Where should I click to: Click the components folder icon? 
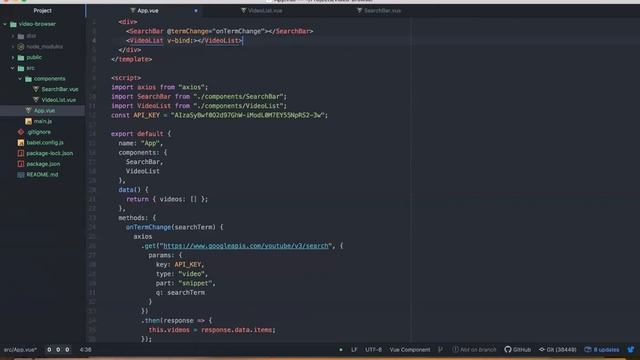28,79
